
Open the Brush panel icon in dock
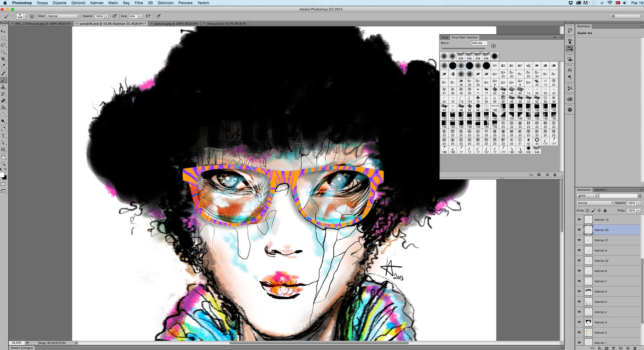pyautogui.click(x=570, y=41)
